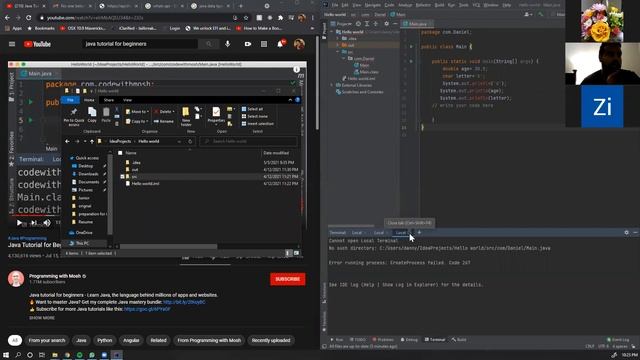Open bit.ly link in description
The image size is (640, 360).
click(x=184, y=302)
